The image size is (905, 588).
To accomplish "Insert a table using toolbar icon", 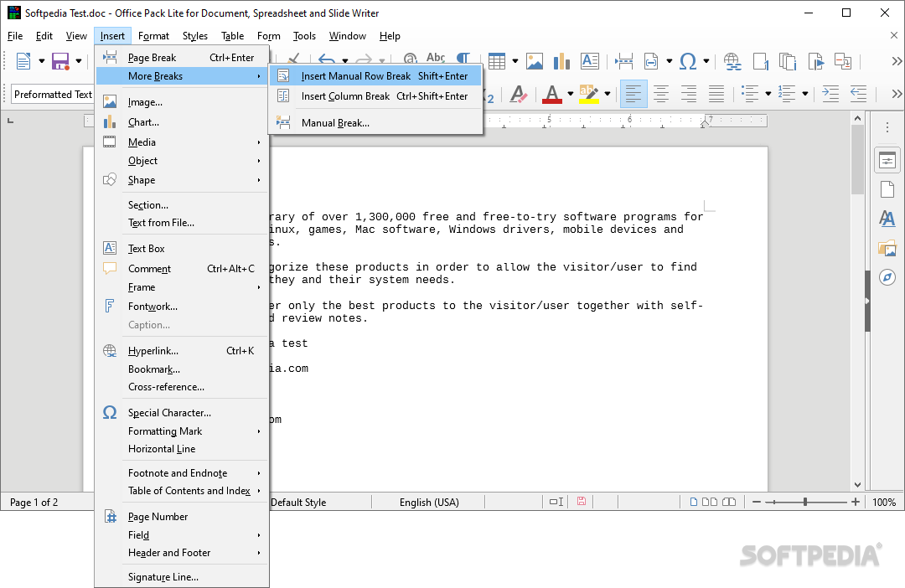I will pyautogui.click(x=496, y=60).
